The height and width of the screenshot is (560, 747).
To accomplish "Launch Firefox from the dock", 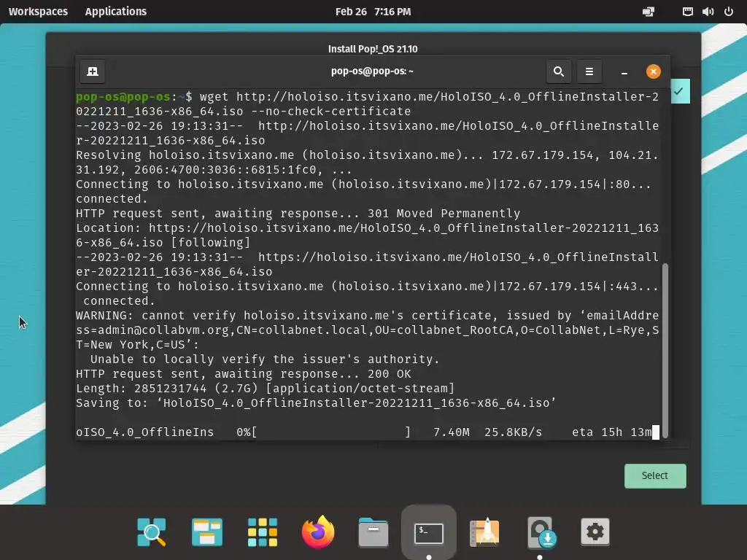I will (x=318, y=532).
